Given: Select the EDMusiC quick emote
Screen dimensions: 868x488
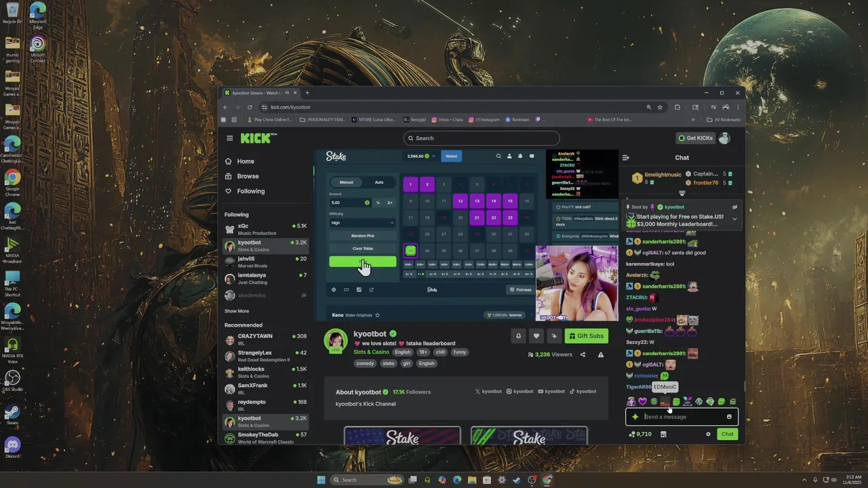Looking at the screenshot, I should click(665, 402).
